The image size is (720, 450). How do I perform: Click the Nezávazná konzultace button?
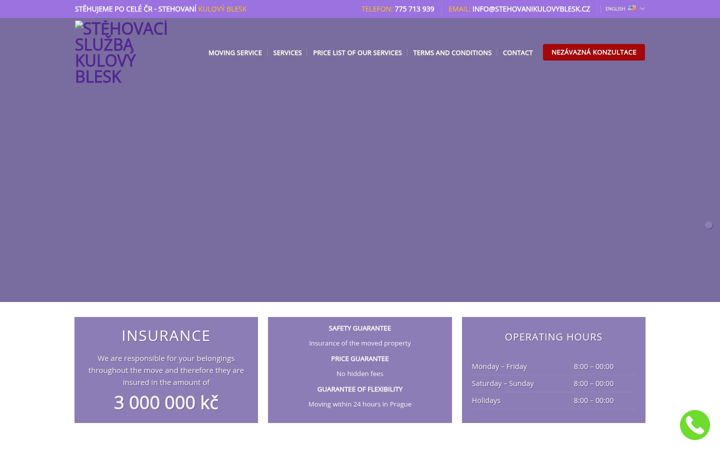594,52
